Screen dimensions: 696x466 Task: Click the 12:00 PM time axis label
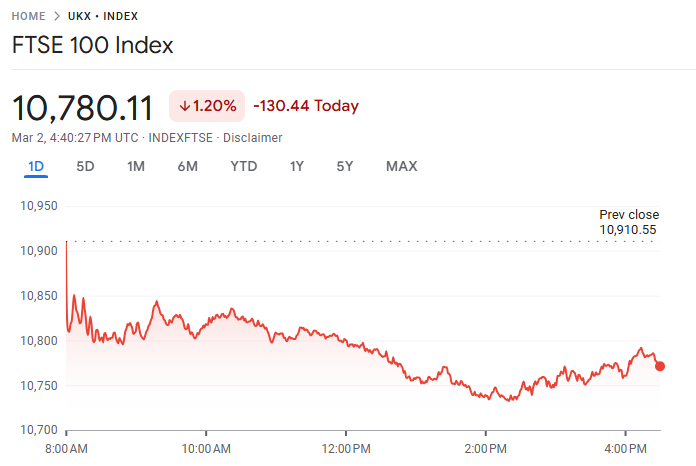pos(345,447)
